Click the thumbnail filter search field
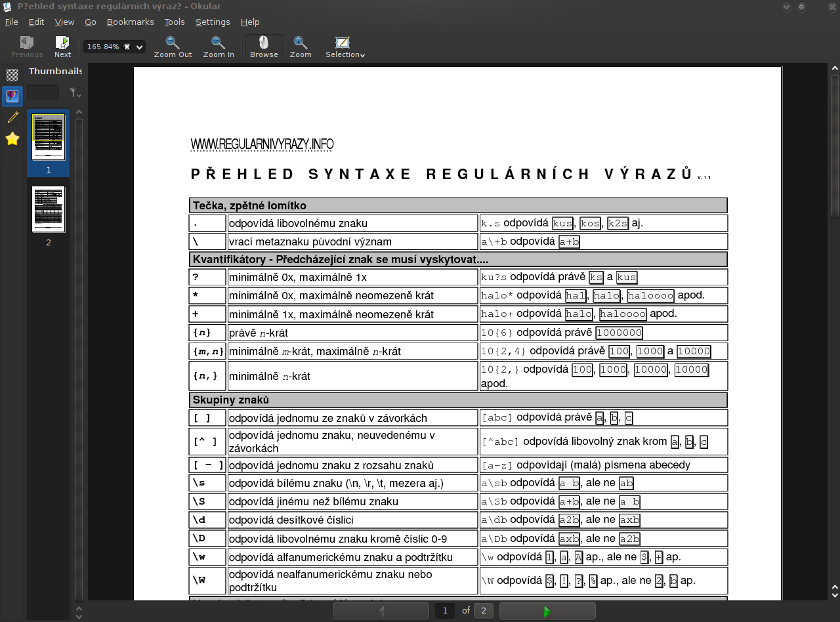Image resolution: width=840 pixels, height=622 pixels. point(43,93)
